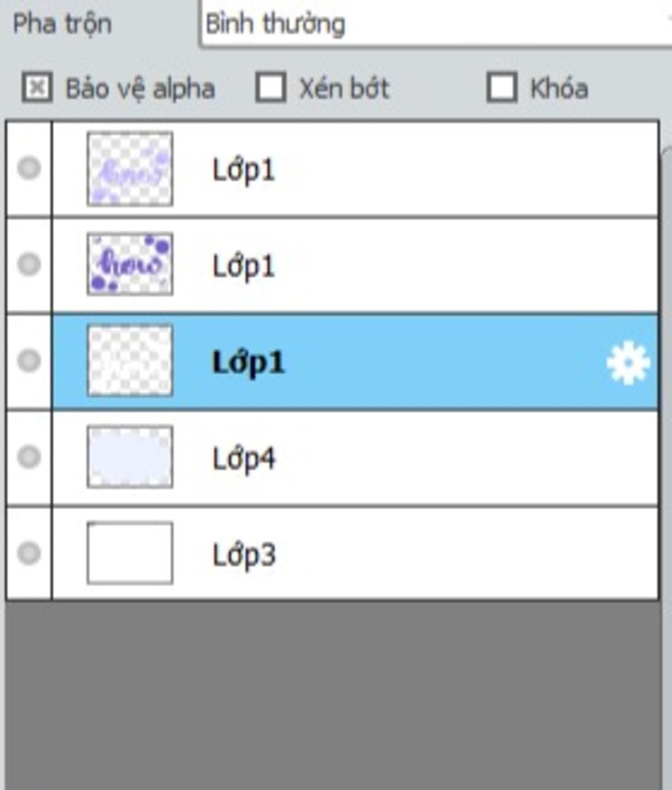Uncheck the Bảo vệ alpha checkbox
The image size is (672, 790).
coord(37,88)
